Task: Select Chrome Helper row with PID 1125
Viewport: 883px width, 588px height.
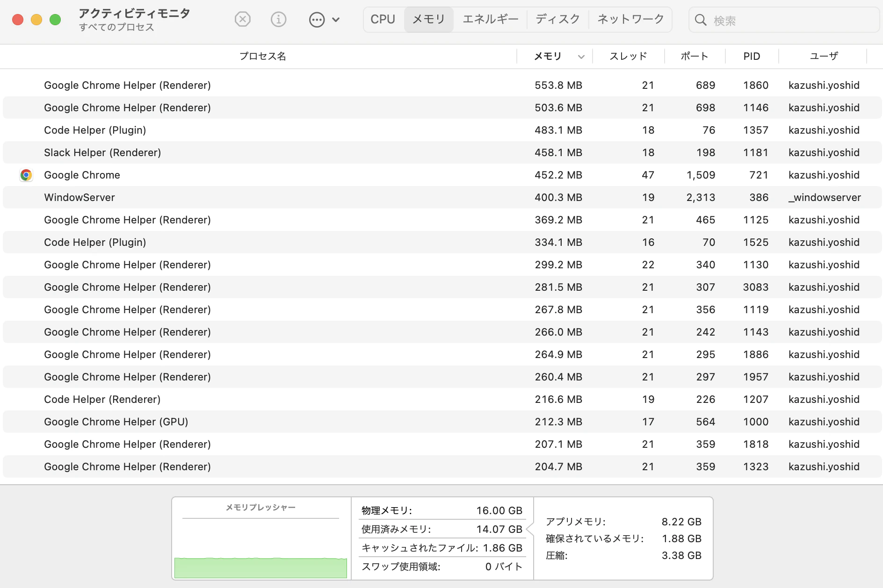Action: 442,220
